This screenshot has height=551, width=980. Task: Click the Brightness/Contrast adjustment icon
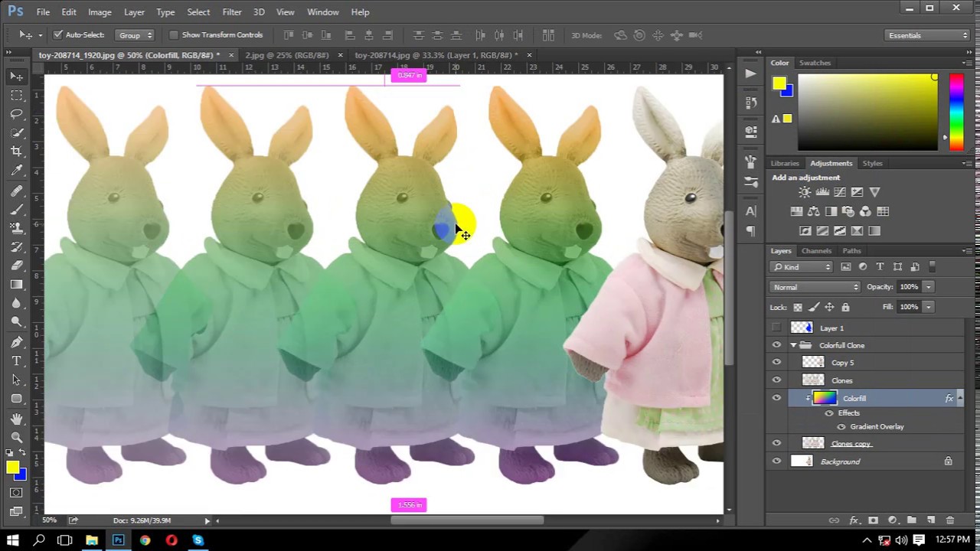[x=805, y=193]
